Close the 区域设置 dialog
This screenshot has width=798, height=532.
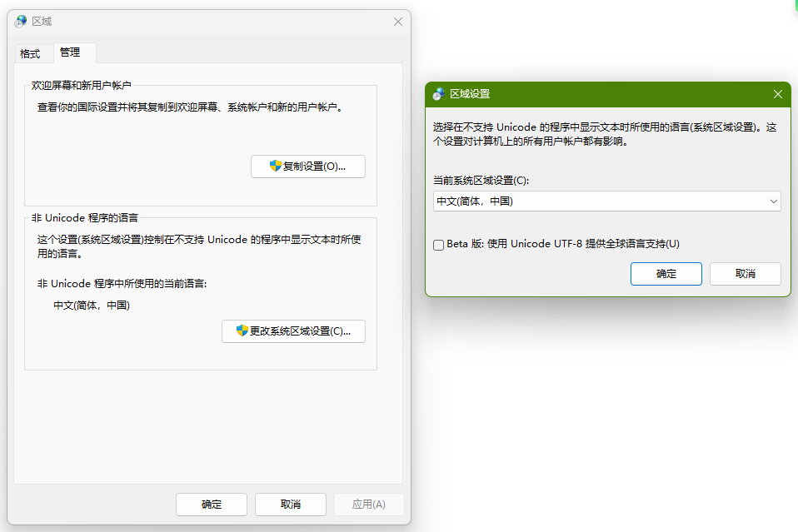click(778, 94)
